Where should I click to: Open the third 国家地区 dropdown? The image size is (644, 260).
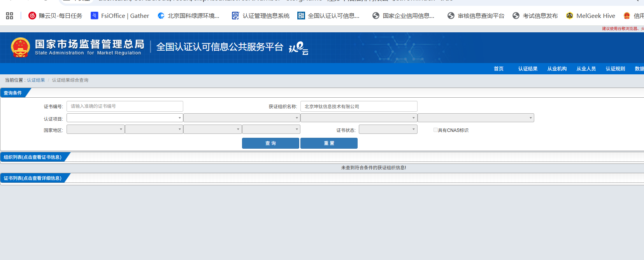click(x=212, y=129)
